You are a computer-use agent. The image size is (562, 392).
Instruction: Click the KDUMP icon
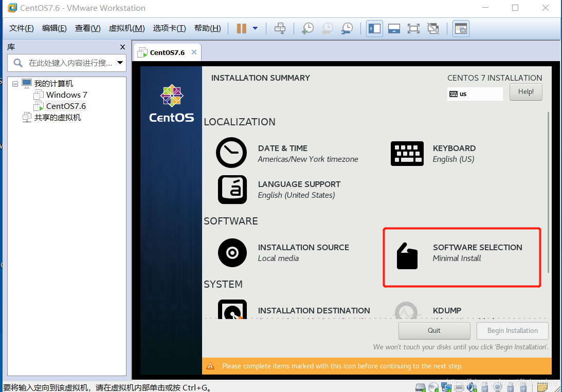(x=406, y=310)
